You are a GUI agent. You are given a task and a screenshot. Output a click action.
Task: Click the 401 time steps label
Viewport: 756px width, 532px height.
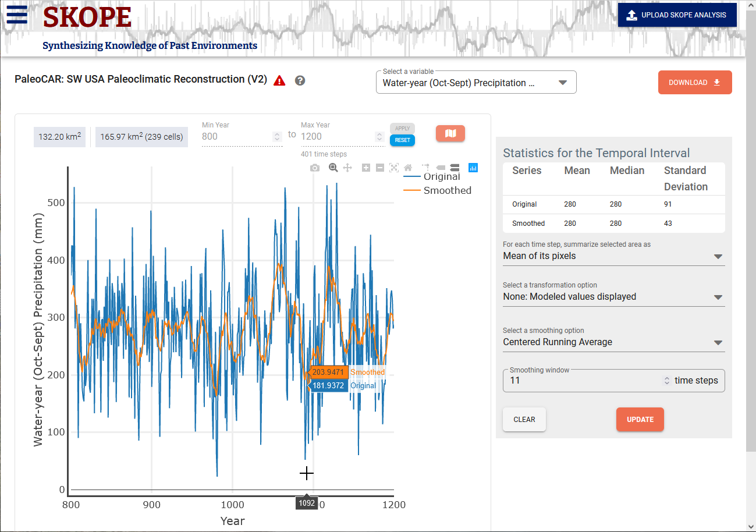[324, 154]
